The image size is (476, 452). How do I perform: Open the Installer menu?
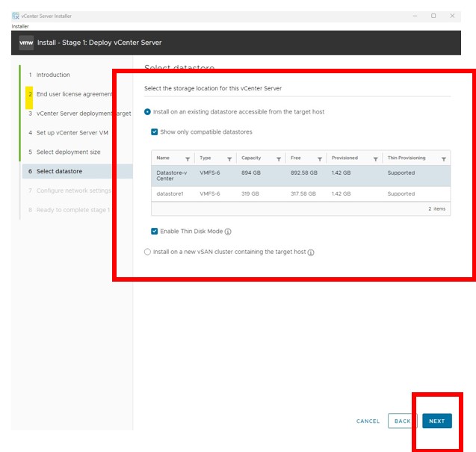[20, 26]
